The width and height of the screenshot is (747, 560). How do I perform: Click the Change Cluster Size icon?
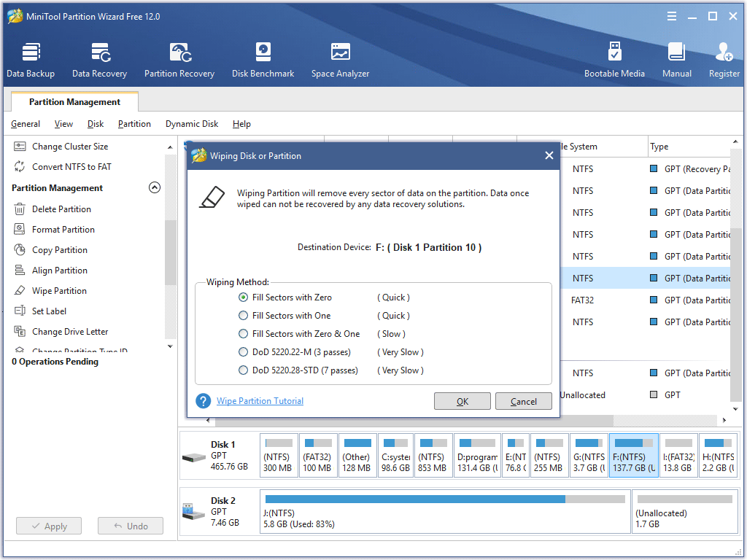(x=20, y=146)
